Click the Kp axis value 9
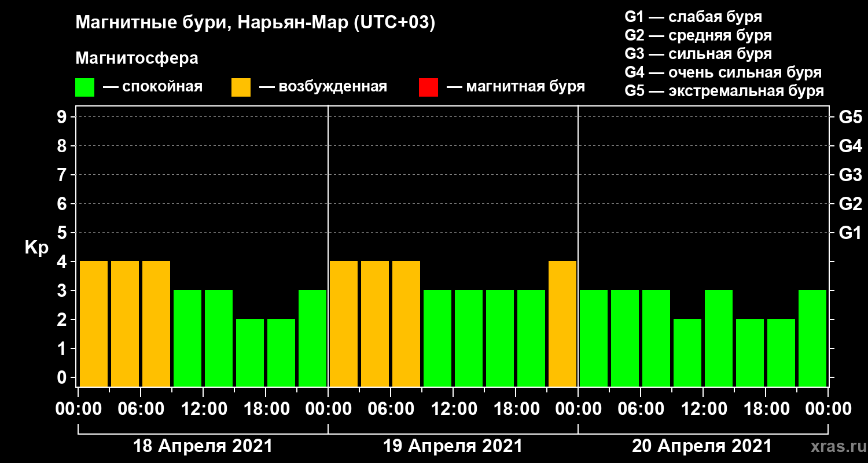Image resolution: width=868 pixels, height=463 pixels. (63, 117)
